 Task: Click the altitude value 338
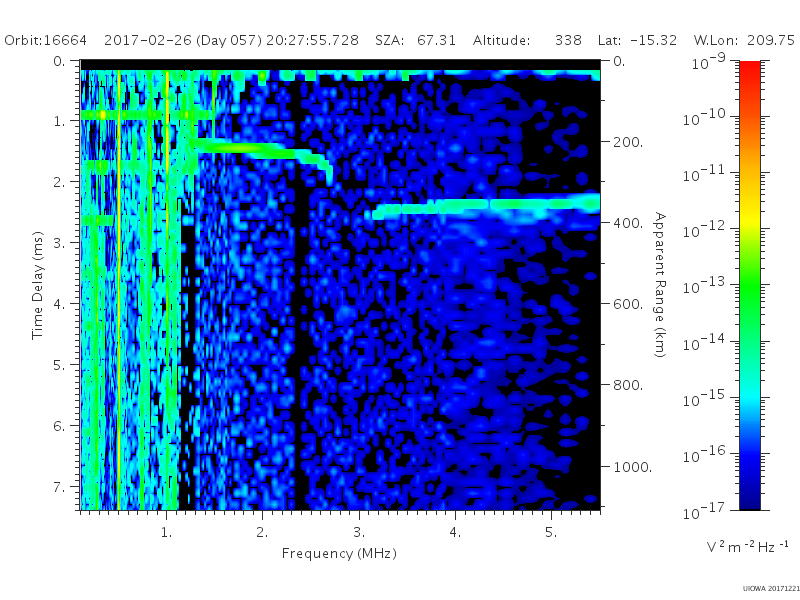tap(568, 40)
